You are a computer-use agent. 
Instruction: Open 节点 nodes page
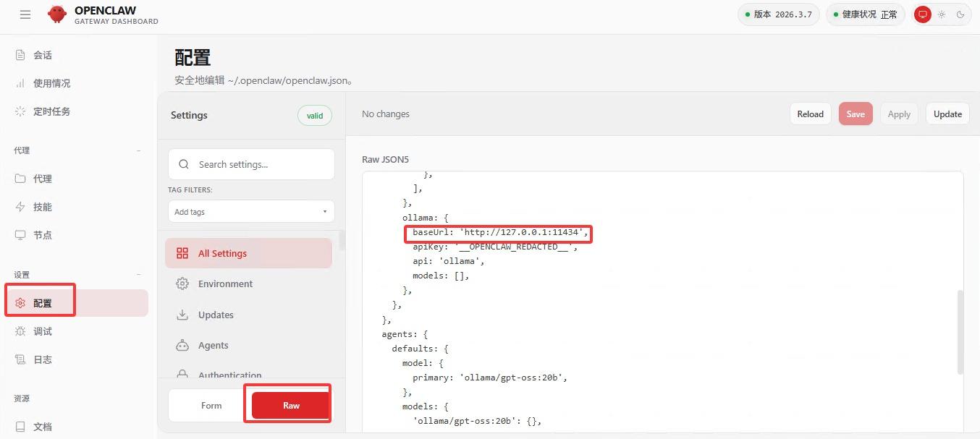42,235
